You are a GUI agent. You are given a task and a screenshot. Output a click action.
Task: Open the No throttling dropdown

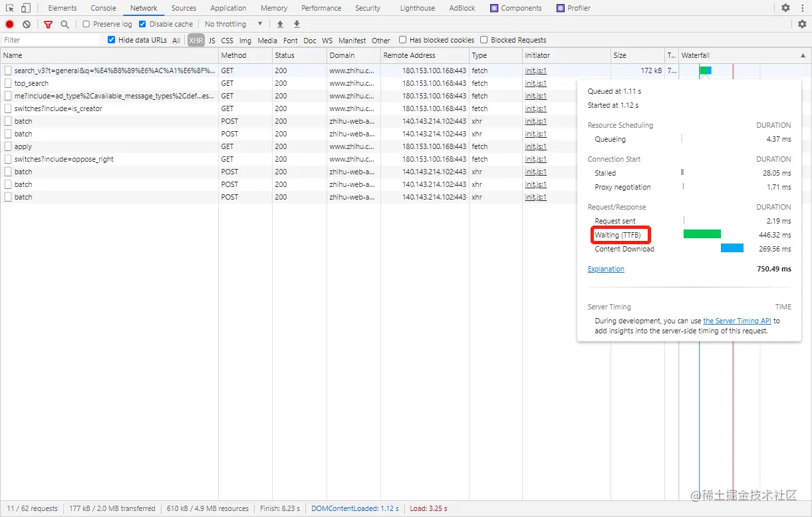tap(233, 24)
